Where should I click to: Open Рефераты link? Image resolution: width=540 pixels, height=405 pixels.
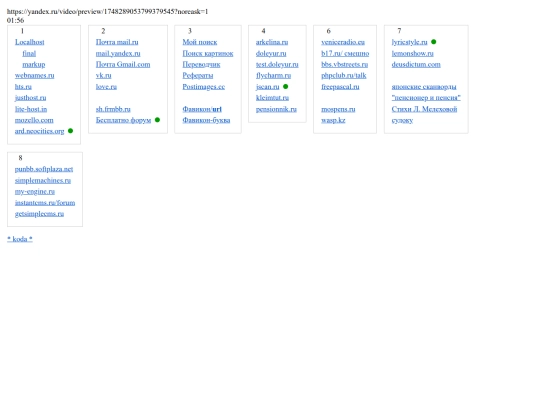(x=198, y=75)
